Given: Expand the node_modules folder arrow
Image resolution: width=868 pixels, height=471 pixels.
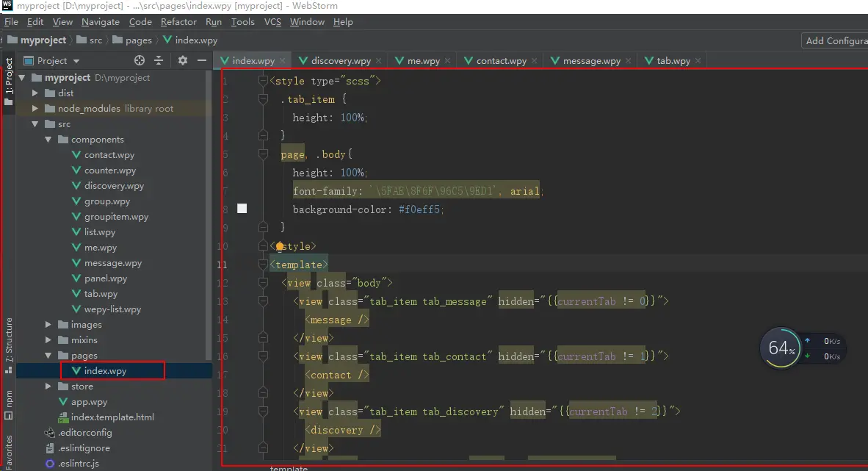Looking at the screenshot, I should 35,109.
